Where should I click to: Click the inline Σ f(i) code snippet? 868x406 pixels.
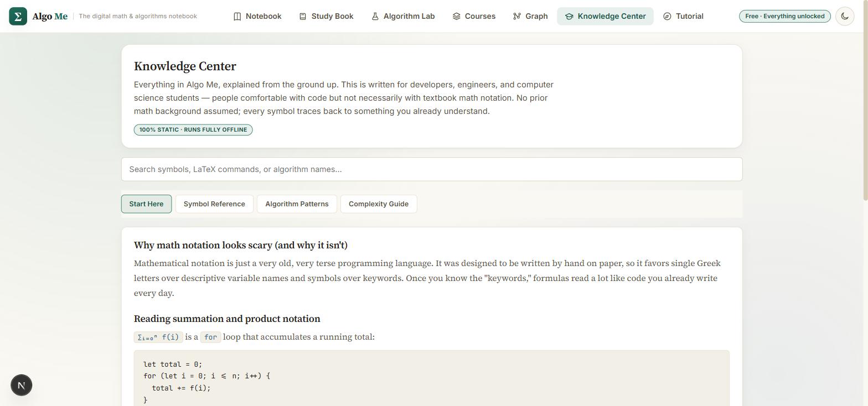click(x=158, y=337)
